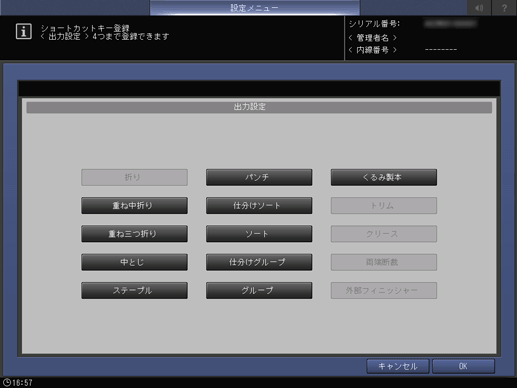Open help with the question mark icon
The width and height of the screenshot is (517, 388).
tap(504, 8)
